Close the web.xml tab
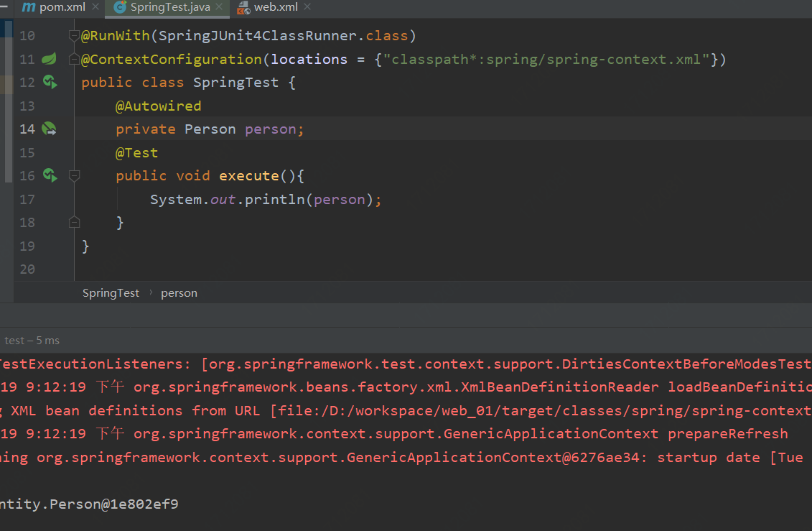 [307, 6]
